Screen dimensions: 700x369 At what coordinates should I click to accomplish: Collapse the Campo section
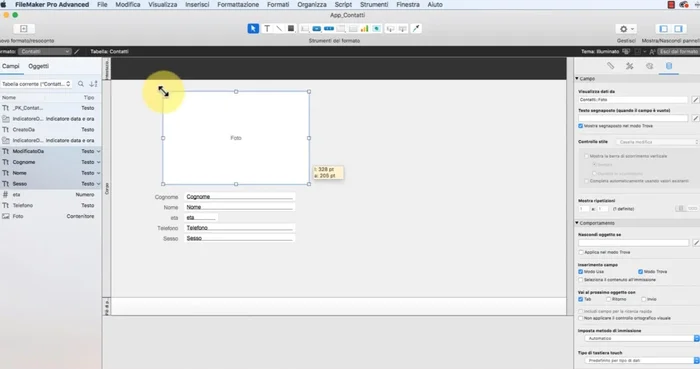pyautogui.click(x=577, y=79)
